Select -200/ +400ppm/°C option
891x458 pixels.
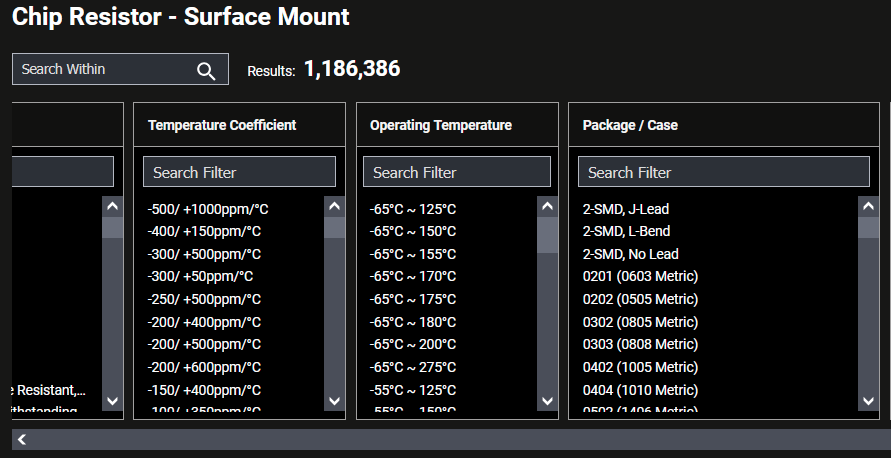(x=204, y=322)
